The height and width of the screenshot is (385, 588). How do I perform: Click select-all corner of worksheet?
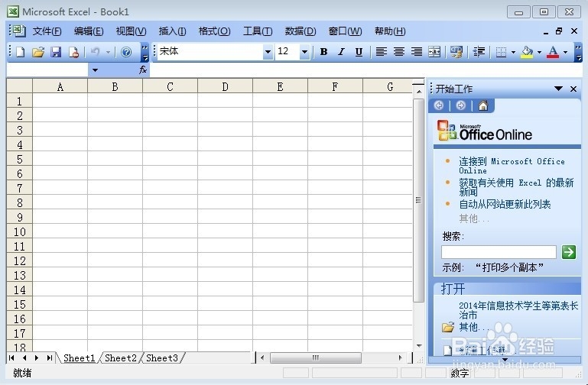pyautogui.click(x=20, y=86)
